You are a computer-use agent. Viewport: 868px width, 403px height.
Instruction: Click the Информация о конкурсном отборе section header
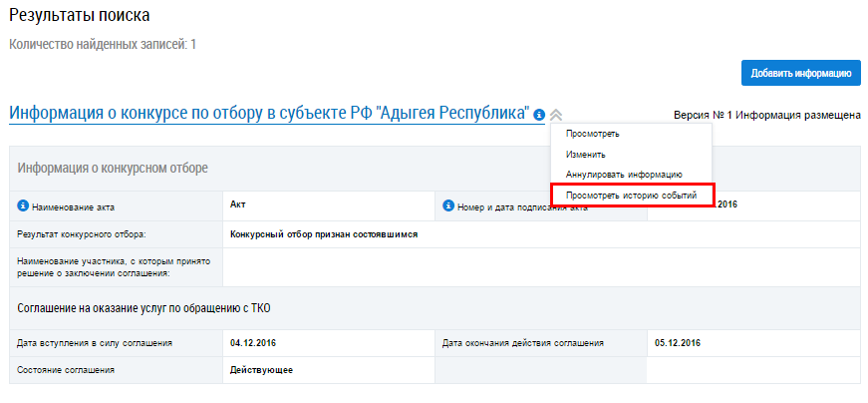113,168
